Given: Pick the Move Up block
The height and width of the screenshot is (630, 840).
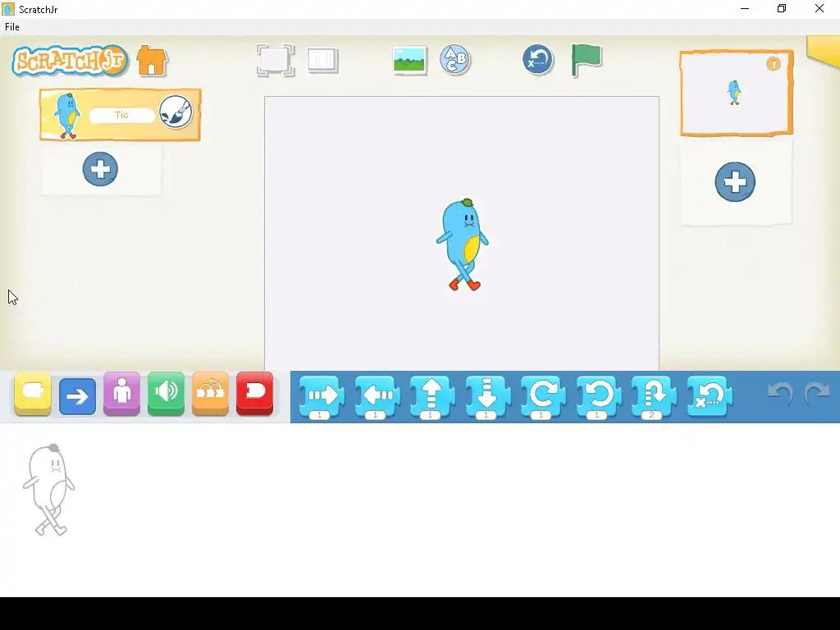Looking at the screenshot, I should [432, 397].
